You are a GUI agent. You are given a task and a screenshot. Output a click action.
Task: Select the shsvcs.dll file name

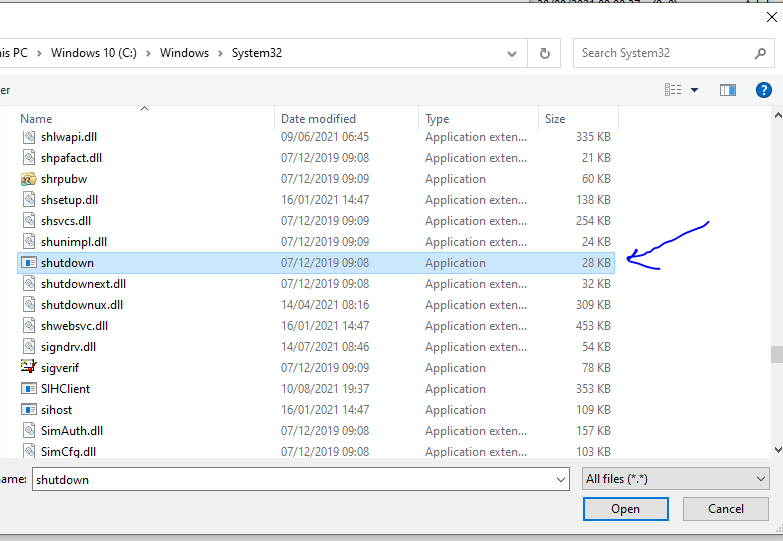66,221
